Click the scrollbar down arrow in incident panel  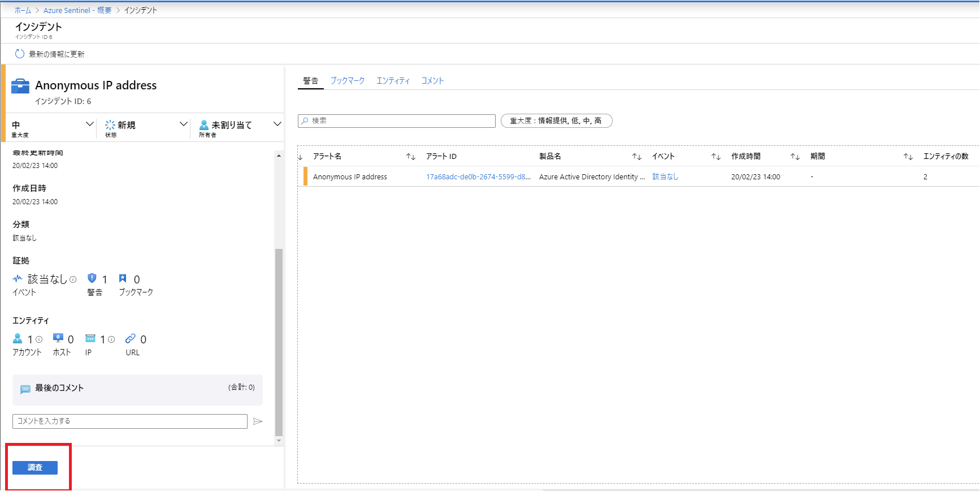coord(279,440)
